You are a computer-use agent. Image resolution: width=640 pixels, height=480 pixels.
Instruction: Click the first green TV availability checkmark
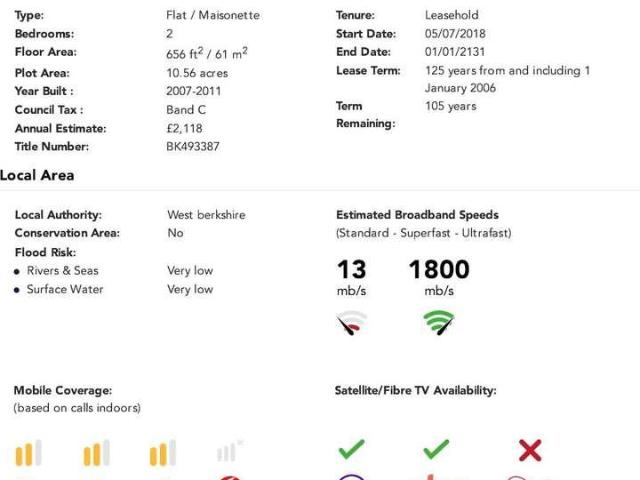[351, 450]
